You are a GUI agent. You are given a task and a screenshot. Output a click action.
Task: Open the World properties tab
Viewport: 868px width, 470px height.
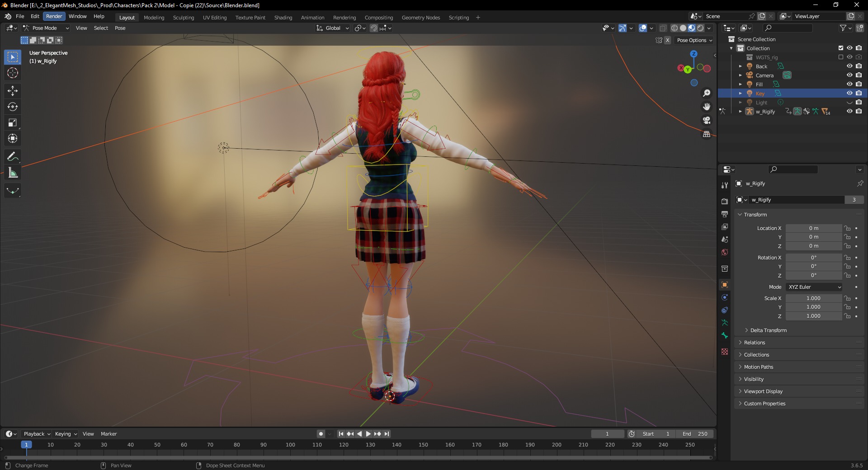[x=725, y=252]
